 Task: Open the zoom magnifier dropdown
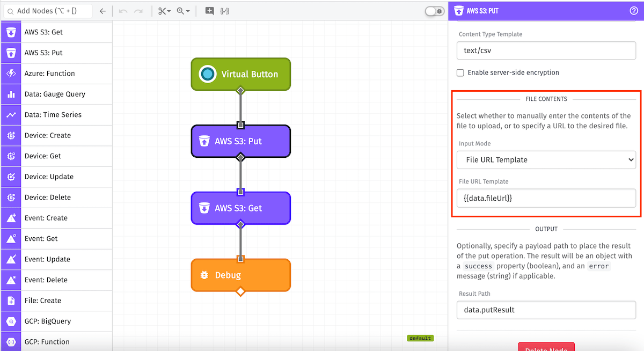(x=183, y=11)
